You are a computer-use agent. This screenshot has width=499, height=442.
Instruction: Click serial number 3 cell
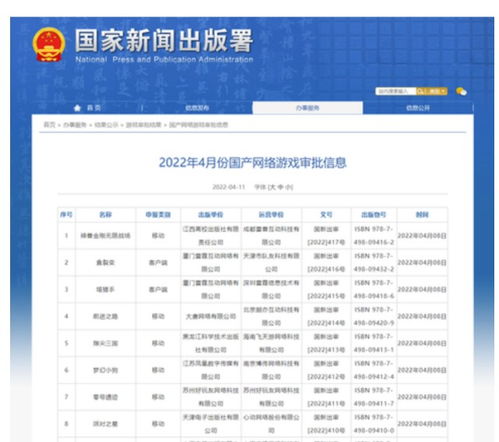(66, 289)
